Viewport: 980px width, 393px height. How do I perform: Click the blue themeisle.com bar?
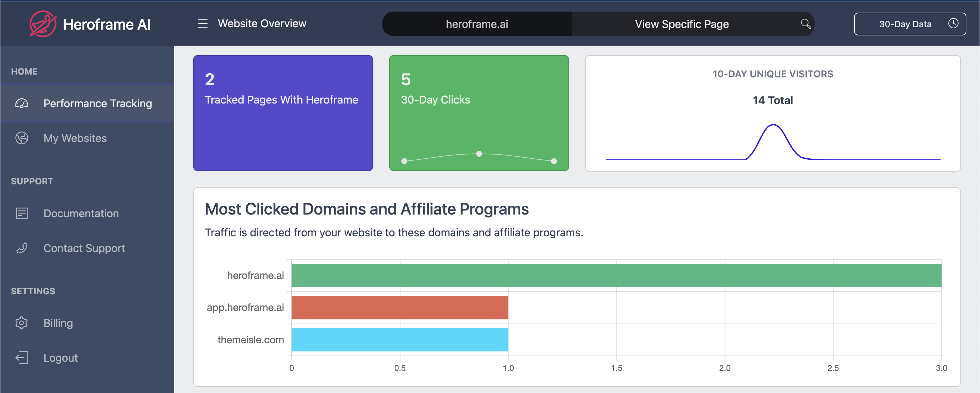click(x=400, y=340)
